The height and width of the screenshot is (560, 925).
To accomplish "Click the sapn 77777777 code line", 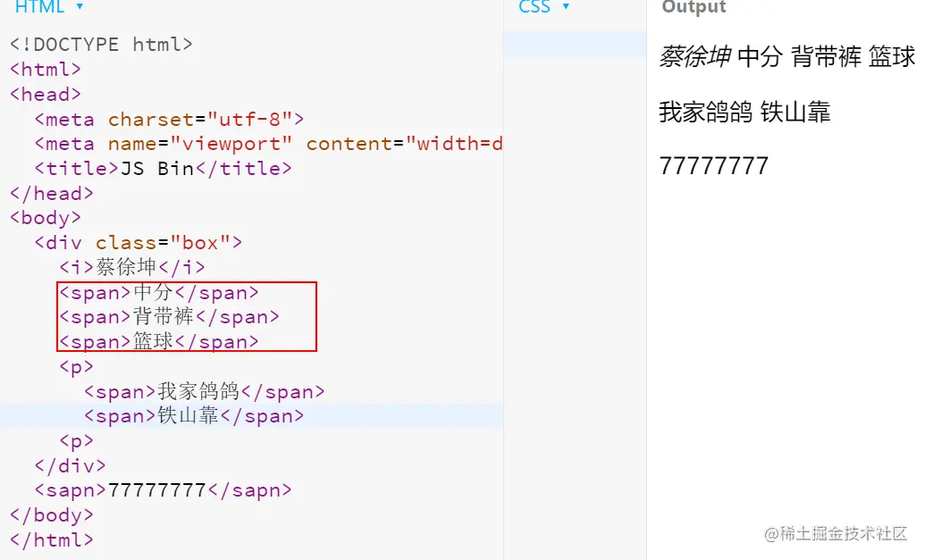I will [x=163, y=490].
